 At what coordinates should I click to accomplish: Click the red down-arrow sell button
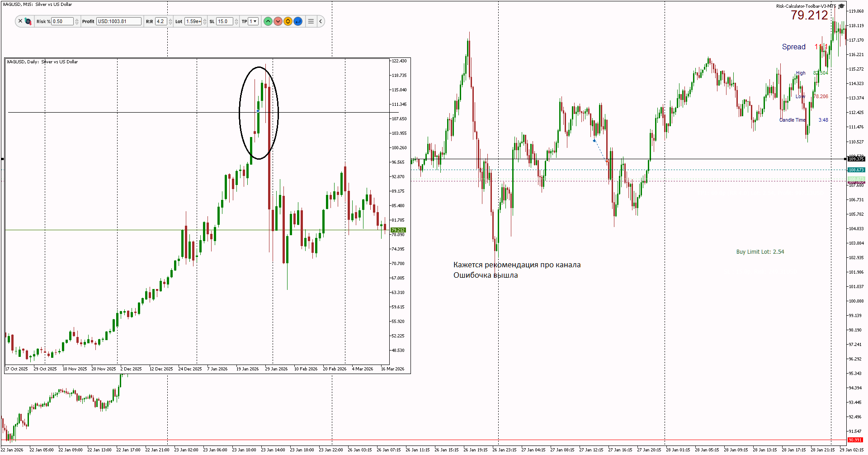tap(278, 21)
